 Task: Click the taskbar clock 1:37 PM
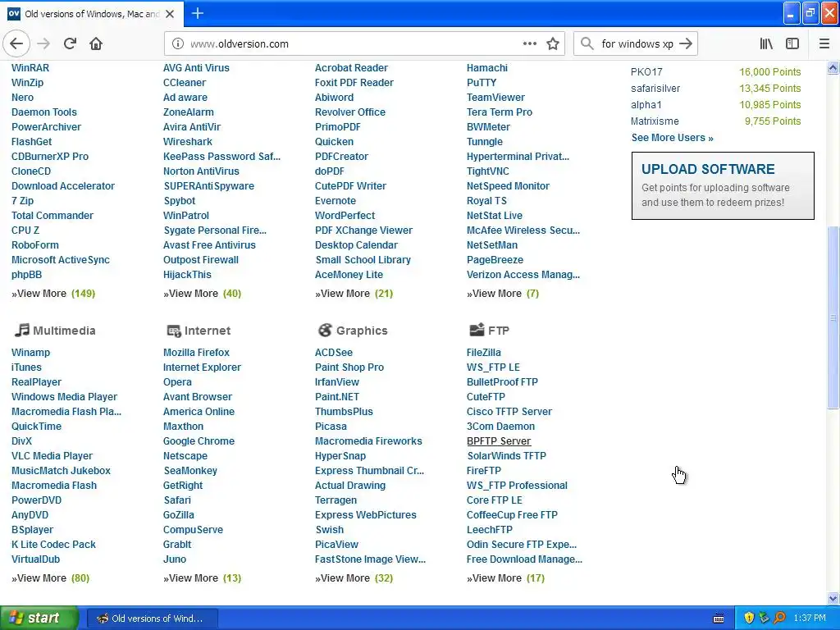tap(810, 619)
